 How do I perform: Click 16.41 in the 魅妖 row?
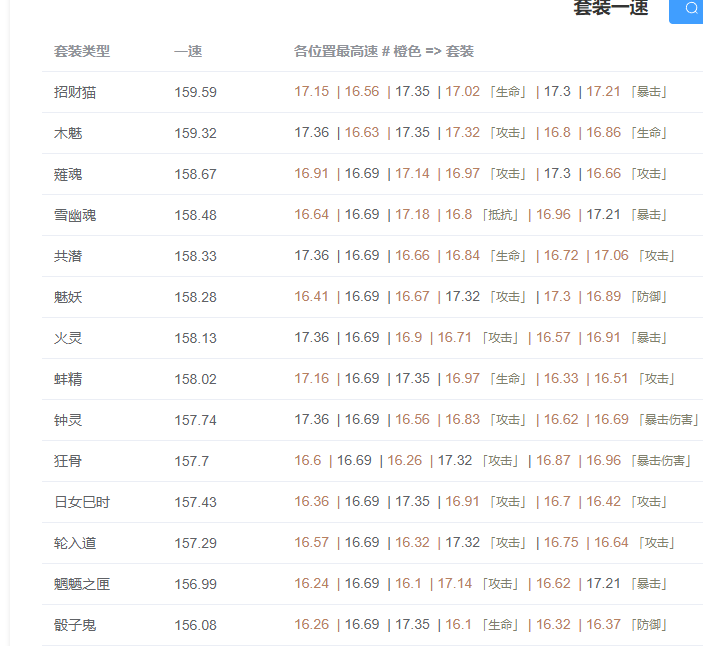pos(311,296)
